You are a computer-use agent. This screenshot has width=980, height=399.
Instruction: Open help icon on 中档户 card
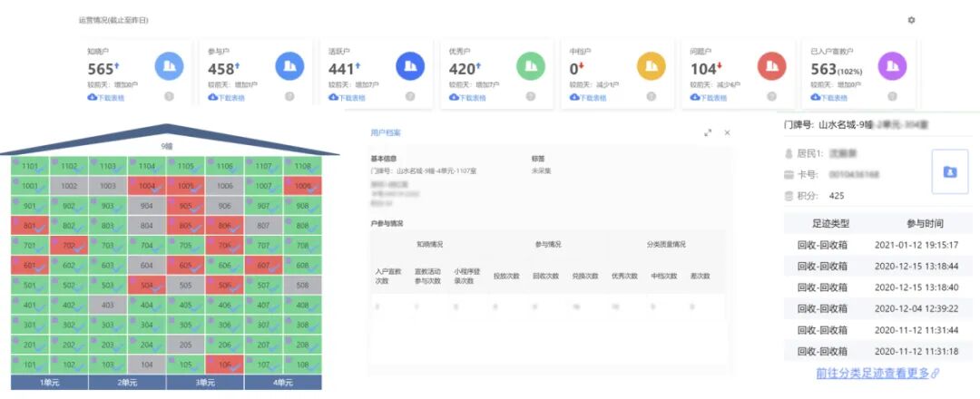[652, 96]
